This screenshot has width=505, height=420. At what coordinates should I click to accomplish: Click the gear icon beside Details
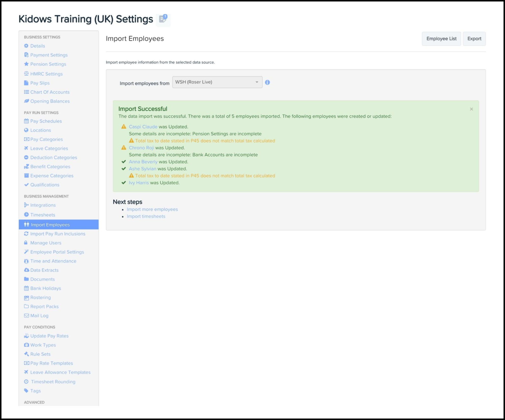(26, 46)
